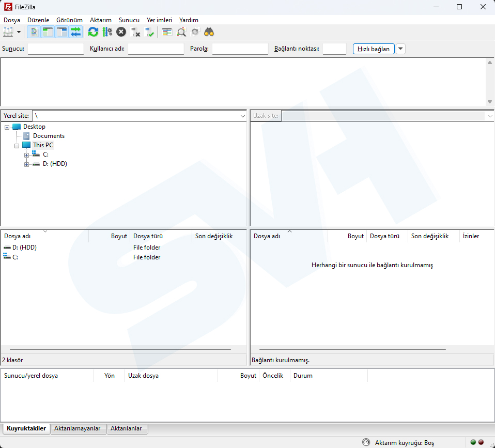
Task: Sort local files by Dosya adı column
Action: pyautogui.click(x=45, y=236)
